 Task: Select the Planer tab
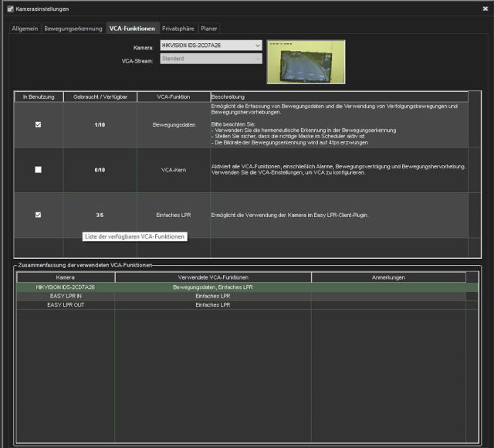pyautogui.click(x=209, y=29)
